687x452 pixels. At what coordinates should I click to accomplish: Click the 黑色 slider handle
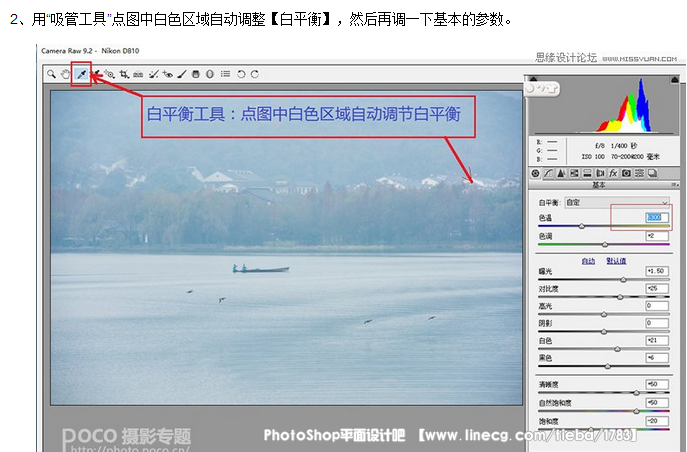[x=608, y=366]
